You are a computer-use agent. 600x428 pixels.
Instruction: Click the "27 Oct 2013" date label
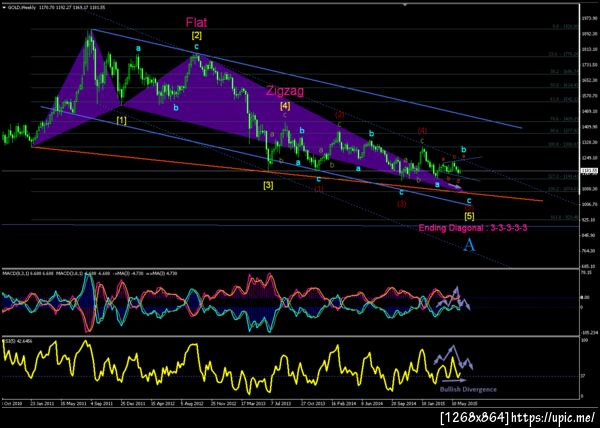pyautogui.click(x=312, y=403)
